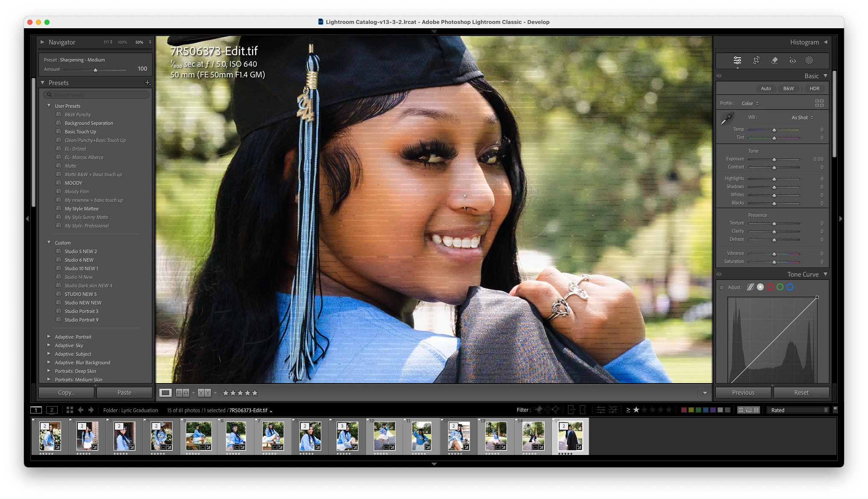868x499 pixels.
Task: Select the Crop Overlay tool
Action: (x=756, y=60)
